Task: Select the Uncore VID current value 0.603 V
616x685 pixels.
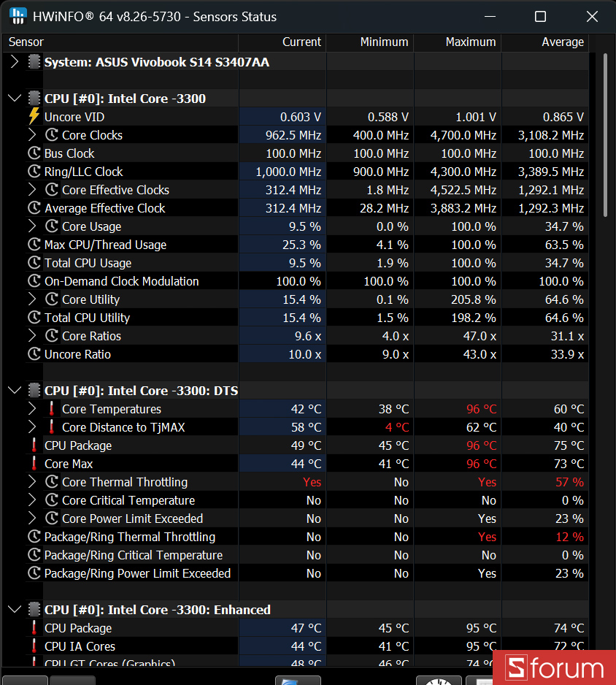Action: click(301, 117)
